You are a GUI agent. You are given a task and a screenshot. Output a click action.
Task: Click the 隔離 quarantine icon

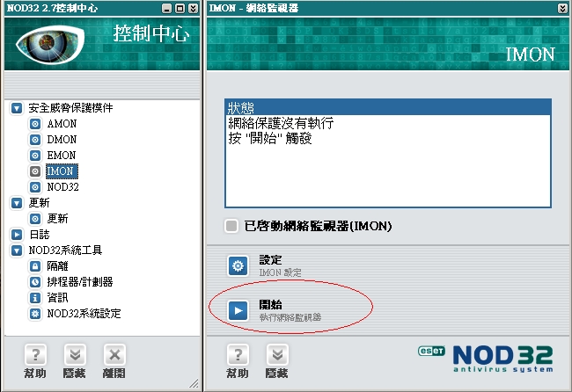[x=35, y=266]
